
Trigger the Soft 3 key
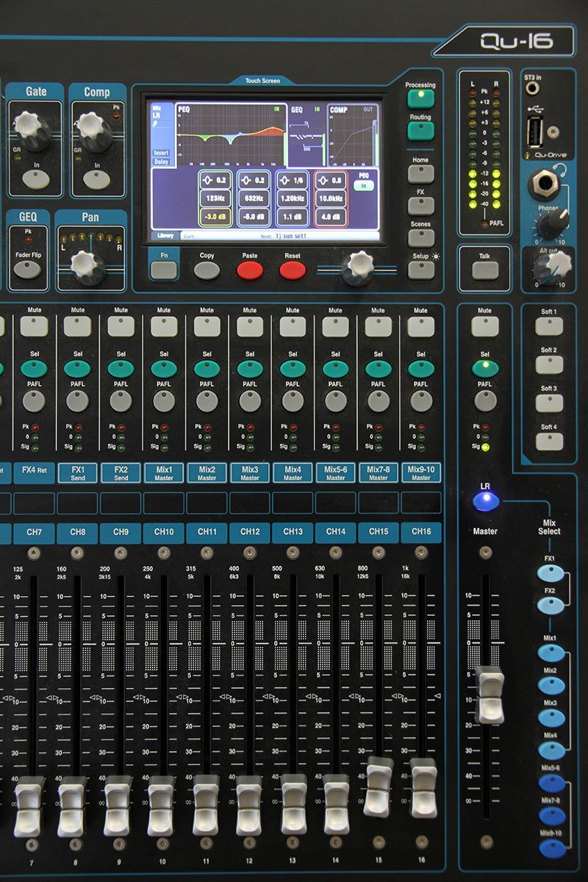pos(549,403)
